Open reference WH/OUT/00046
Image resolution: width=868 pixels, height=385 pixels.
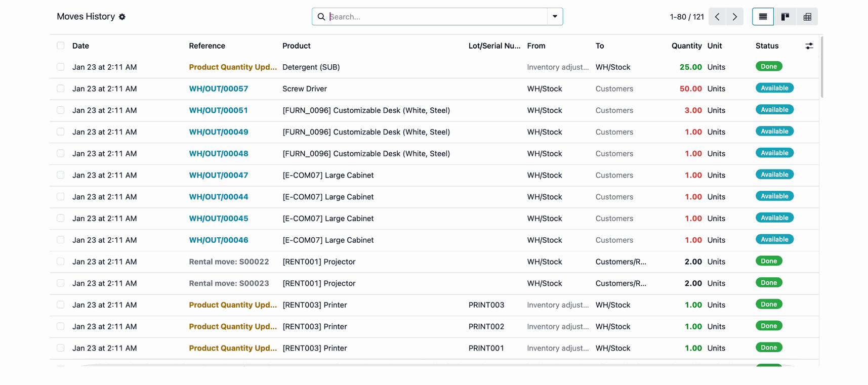pos(218,240)
